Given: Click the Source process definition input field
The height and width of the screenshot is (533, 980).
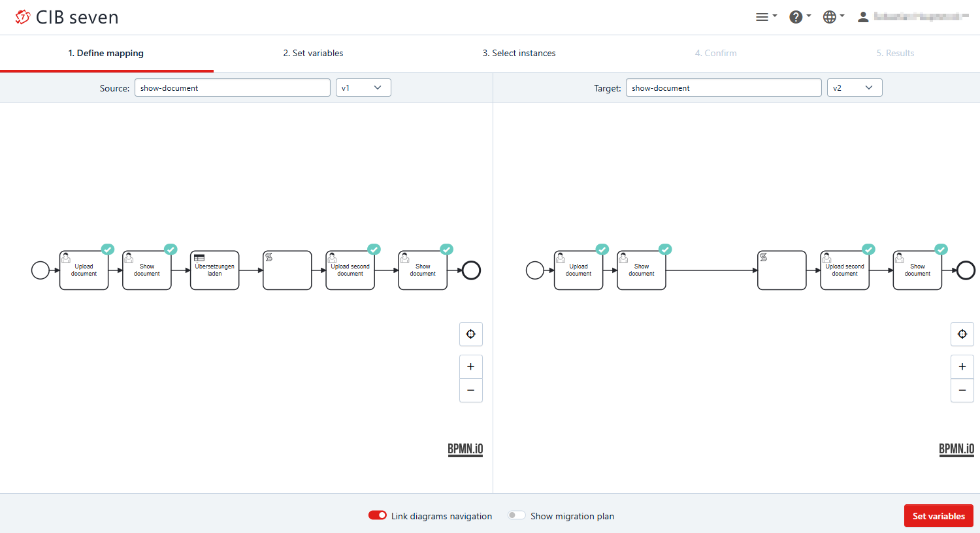Looking at the screenshot, I should [x=232, y=88].
